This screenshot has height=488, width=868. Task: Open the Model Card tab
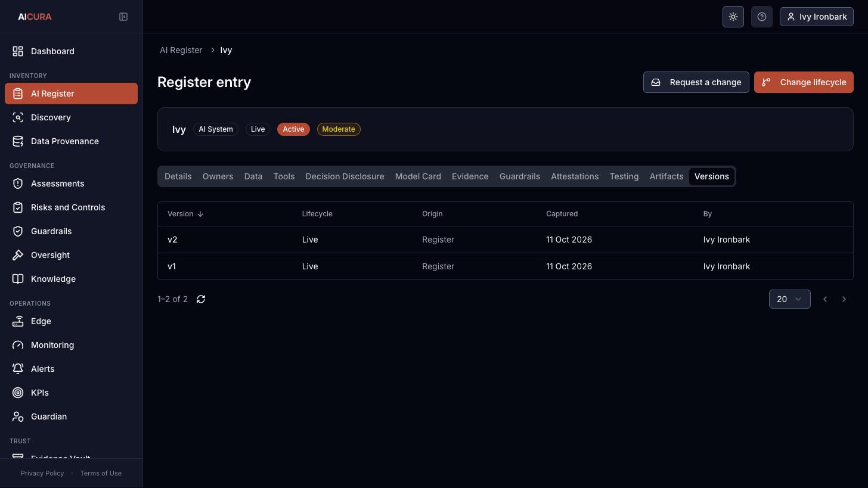[x=418, y=176]
